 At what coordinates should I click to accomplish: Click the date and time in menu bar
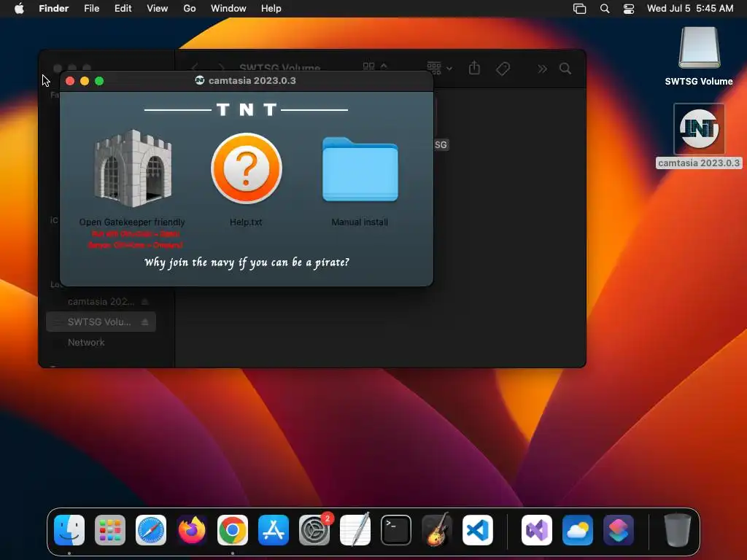tap(690, 9)
